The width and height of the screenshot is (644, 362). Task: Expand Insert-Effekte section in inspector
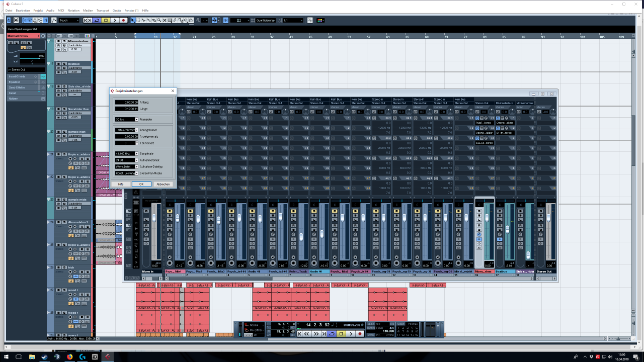pos(26,76)
